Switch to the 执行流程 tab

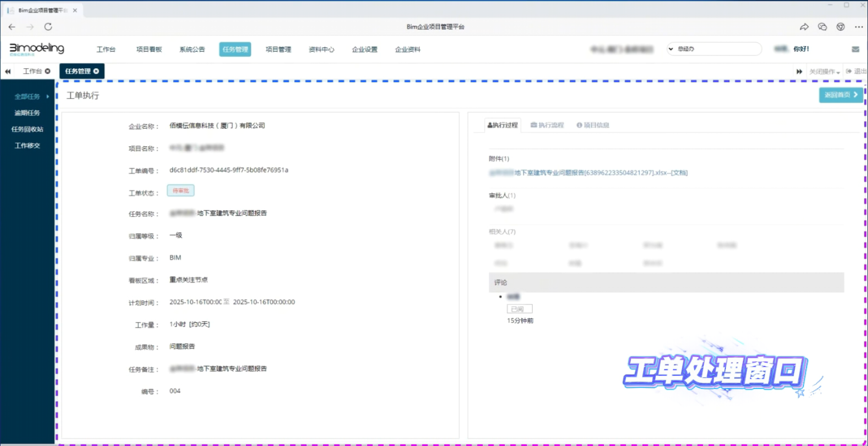547,125
